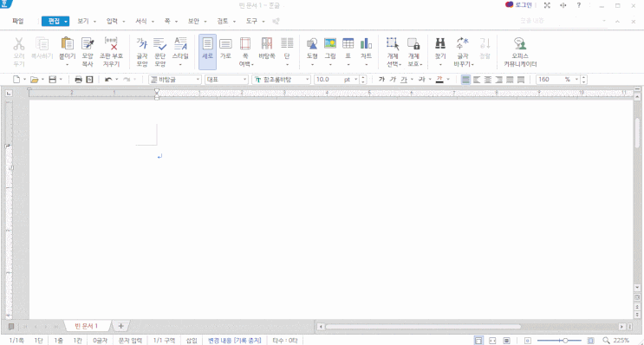Insert a shape with 도형 icon
Image resolution: width=644 pixels, height=345 pixels.
312,43
